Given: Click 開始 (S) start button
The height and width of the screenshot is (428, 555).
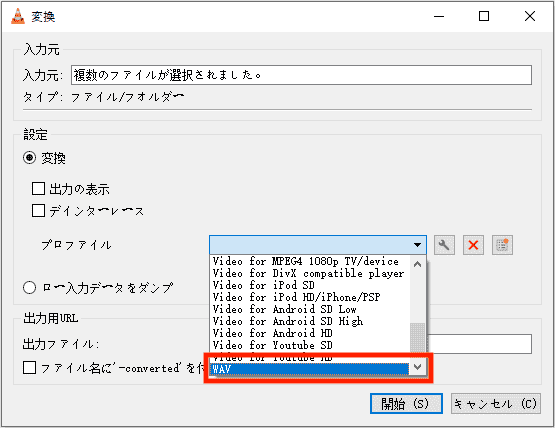Looking at the screenshot, I should (x=406, y=404).
